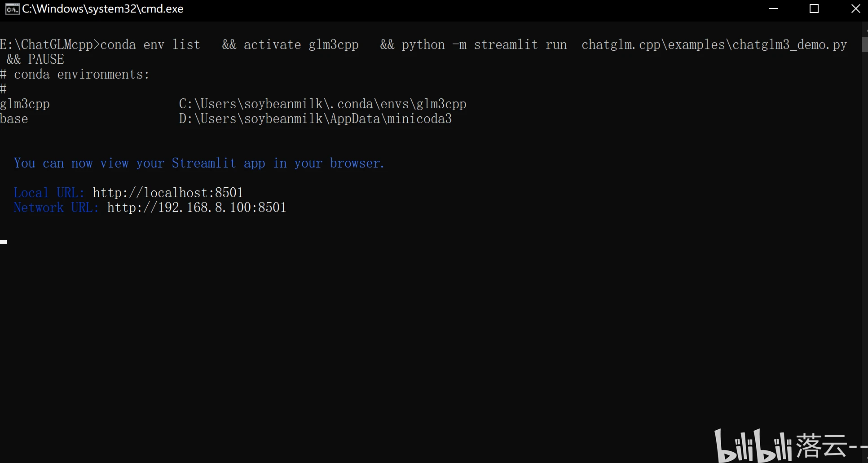Image resolution: width=868 pixels, height=463 pixels.
Task: Click the 'Network URL:' label
Action: [56, 207]
